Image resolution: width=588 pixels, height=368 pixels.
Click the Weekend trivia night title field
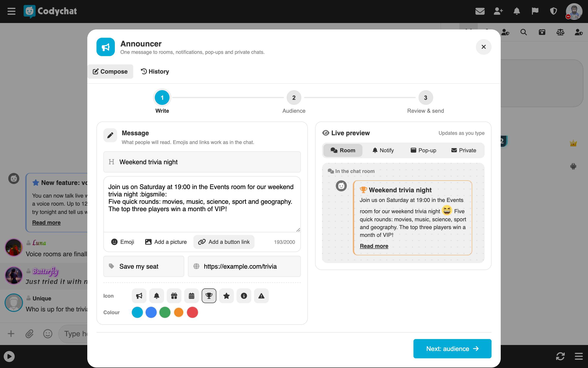coord(202,162)
